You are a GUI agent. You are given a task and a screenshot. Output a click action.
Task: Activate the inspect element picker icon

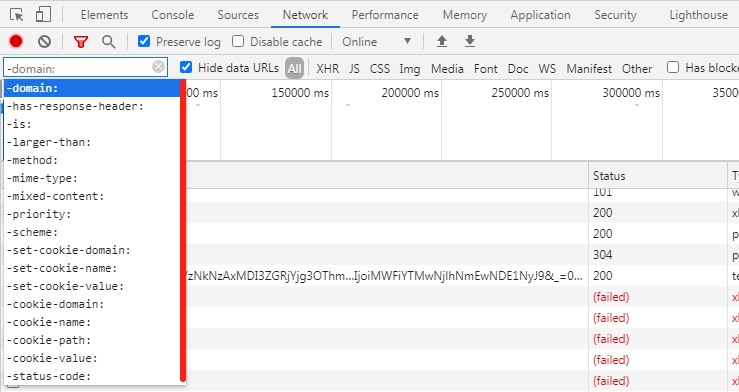point(16,15)
